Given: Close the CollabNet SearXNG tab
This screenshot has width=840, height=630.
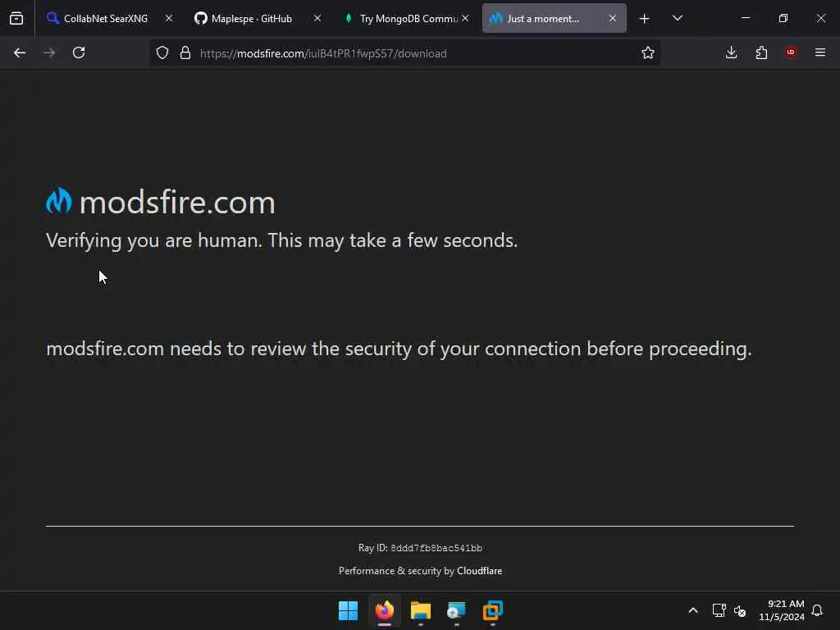Looking at the screenshot, I should pyautogui.click(x=169, y=18).
